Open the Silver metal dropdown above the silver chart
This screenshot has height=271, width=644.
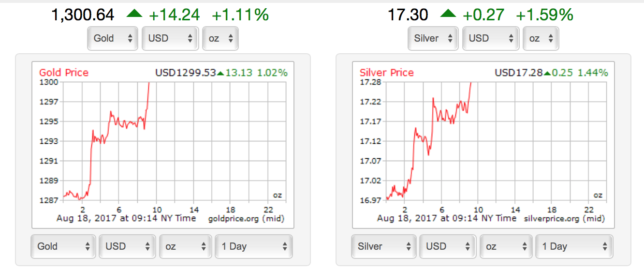[x=433, y=38]
